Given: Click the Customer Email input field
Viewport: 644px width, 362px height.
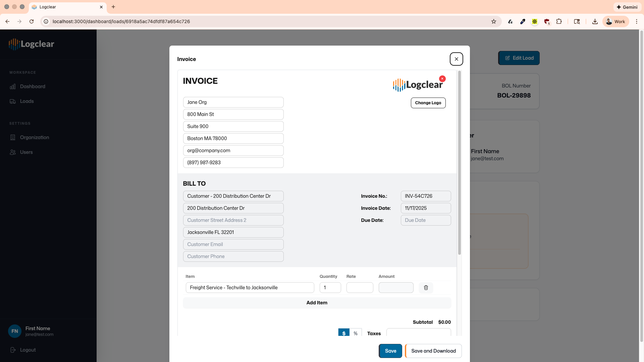Looking at the screenshot, I should (x=233, y=244).
